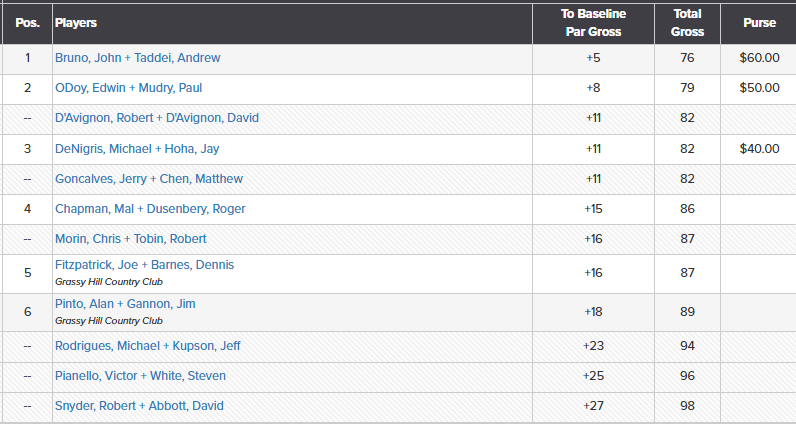The width and height of the screenshot is (796, 424).
Task: Select Snyder, Robert + Abbott, David link
Action: coord(139,406)
